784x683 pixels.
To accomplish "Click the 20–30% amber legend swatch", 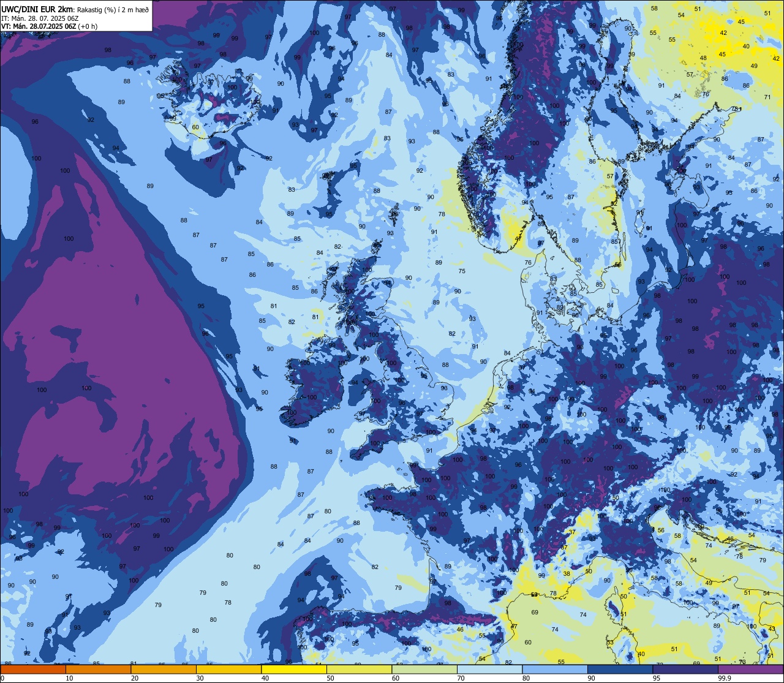I will click(x=164, y=670).
